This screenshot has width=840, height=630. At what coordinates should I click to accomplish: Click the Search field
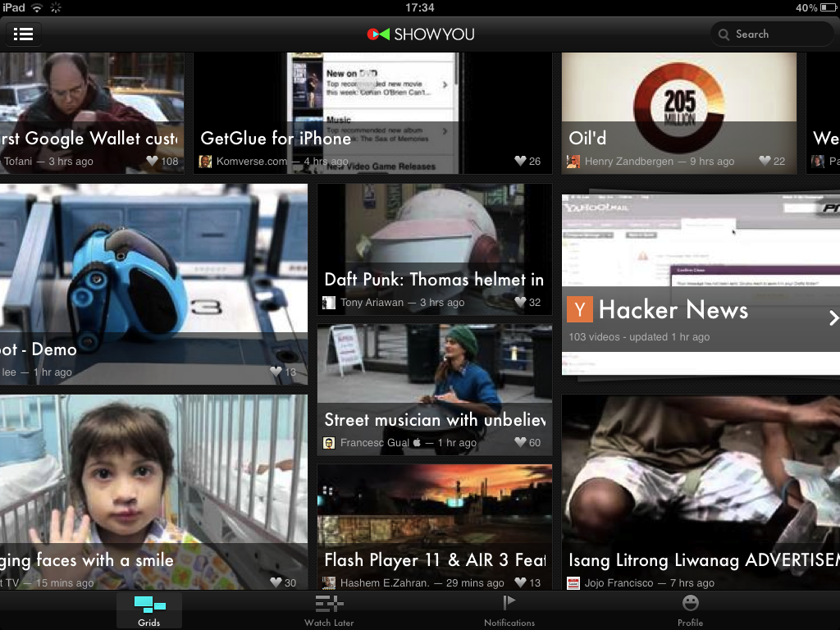772,34
